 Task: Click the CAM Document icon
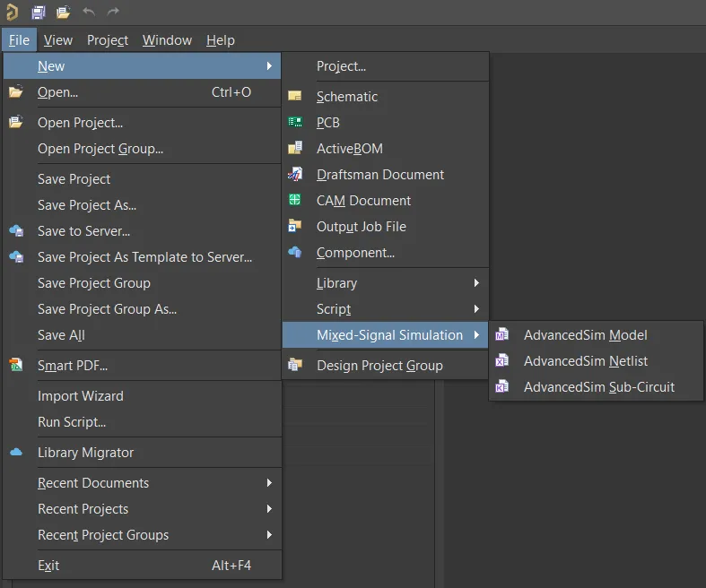click(295, 201)
